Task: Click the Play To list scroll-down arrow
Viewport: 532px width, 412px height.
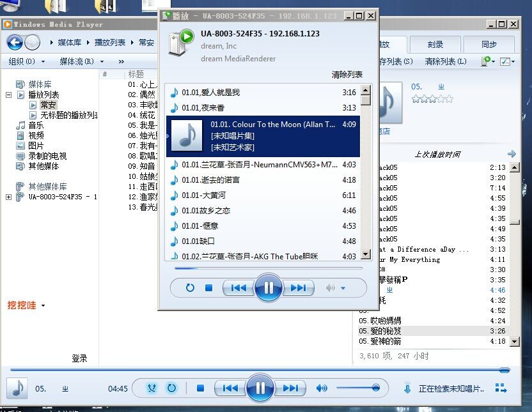Action: [x=365, y=254]
